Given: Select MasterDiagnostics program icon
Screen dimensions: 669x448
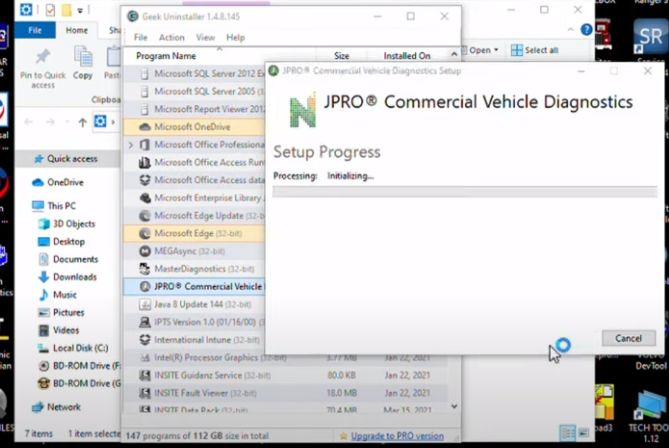Looking at the screenshot, I should pyautogui.click(x=145, y=269).
